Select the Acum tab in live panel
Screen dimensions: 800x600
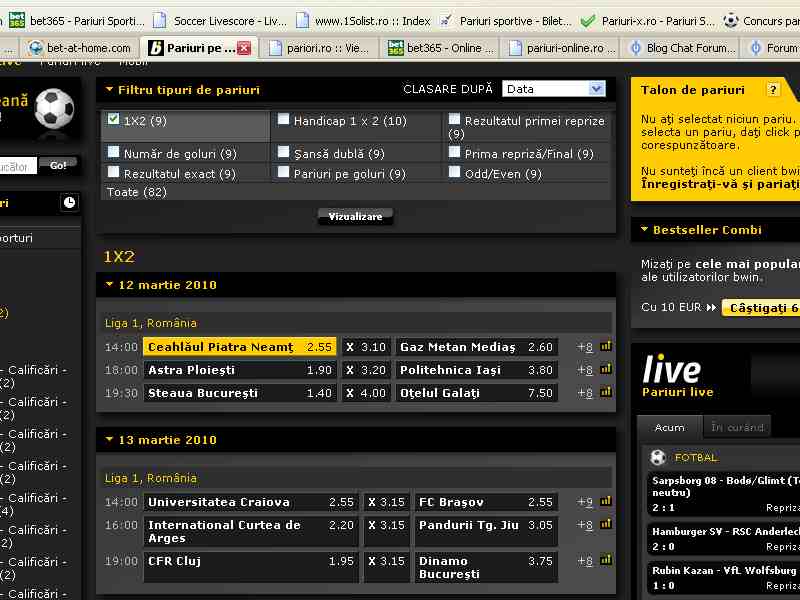[669, 427]
